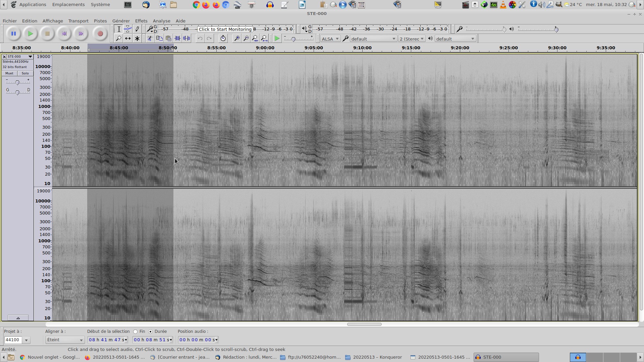
Task: Select the Time Shift tool
Action: click(x=128, y=39)
